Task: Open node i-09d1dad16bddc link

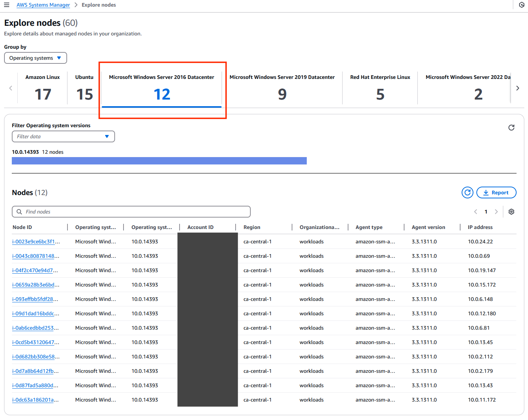Action: pos(36,313)
